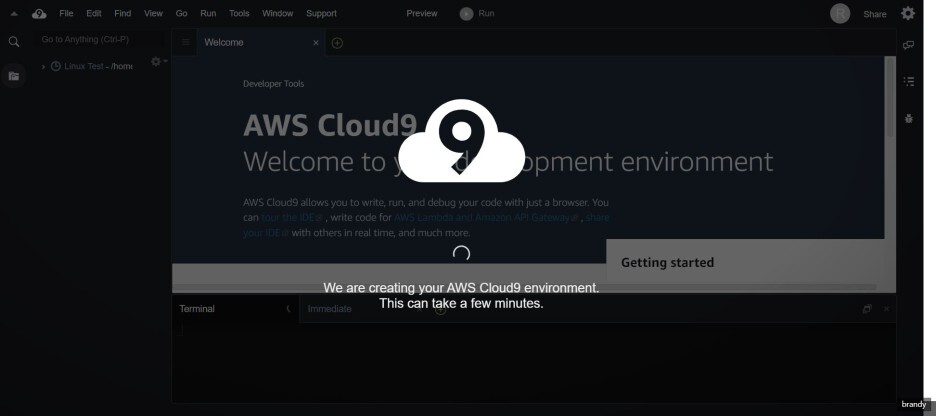Click the Welcome page vertical scrollbar
This screenshot has height=416, width=936.
(890, 97)
